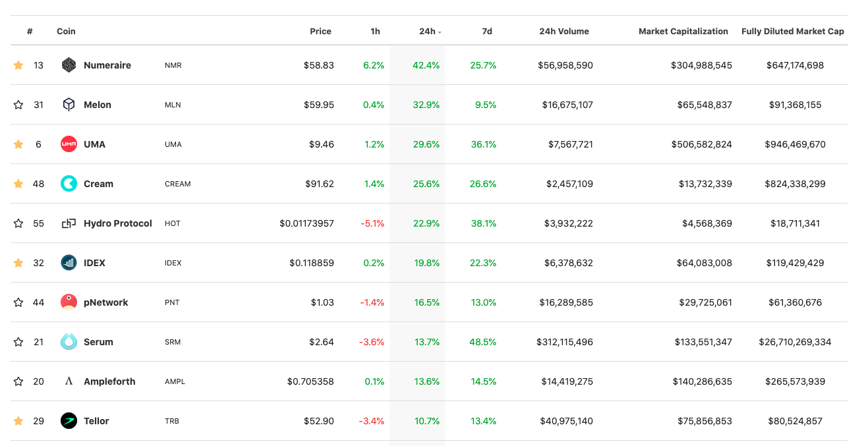Click the UMA coin logo

point(69,144)
